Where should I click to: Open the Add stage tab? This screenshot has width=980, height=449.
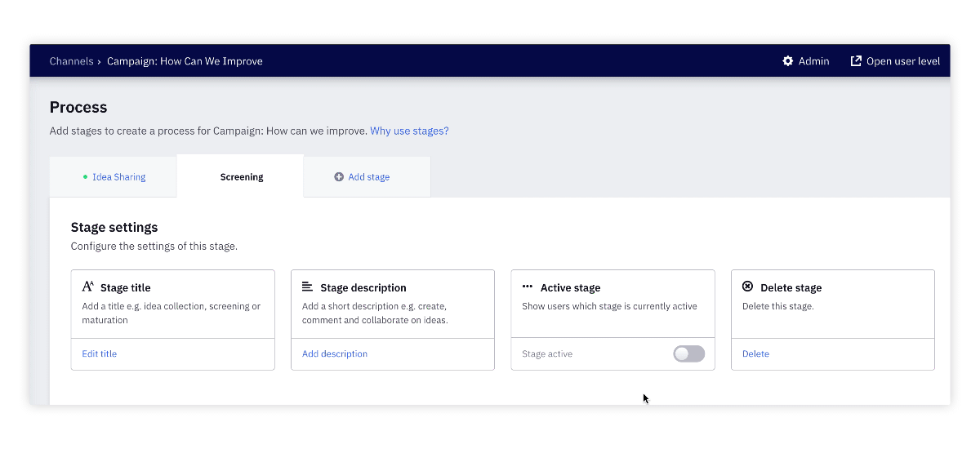click(367, 177)
